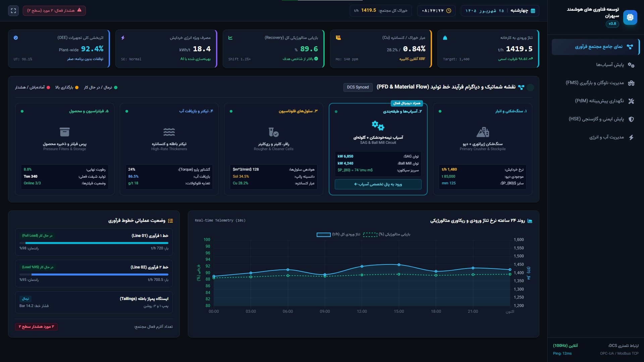
Task: Click the green check icon beside بالاتر از شاخص هدف
Action: coord(316,59)
